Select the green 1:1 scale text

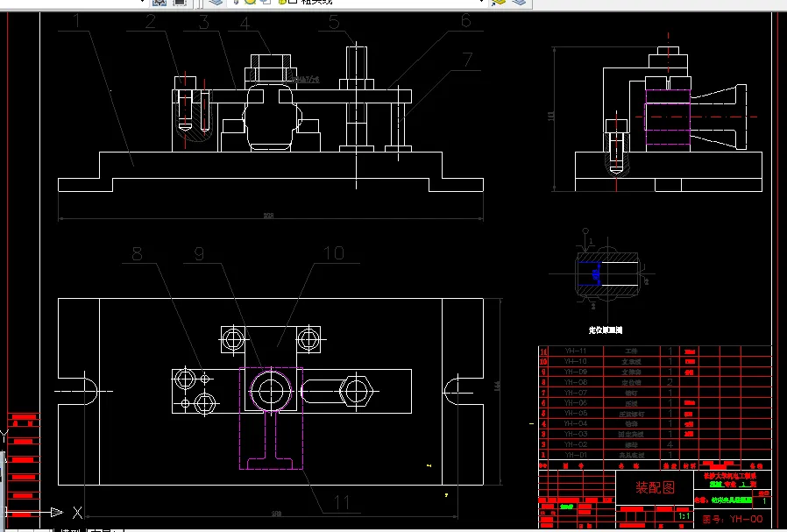pyautogui.click(x=684, y=516)
